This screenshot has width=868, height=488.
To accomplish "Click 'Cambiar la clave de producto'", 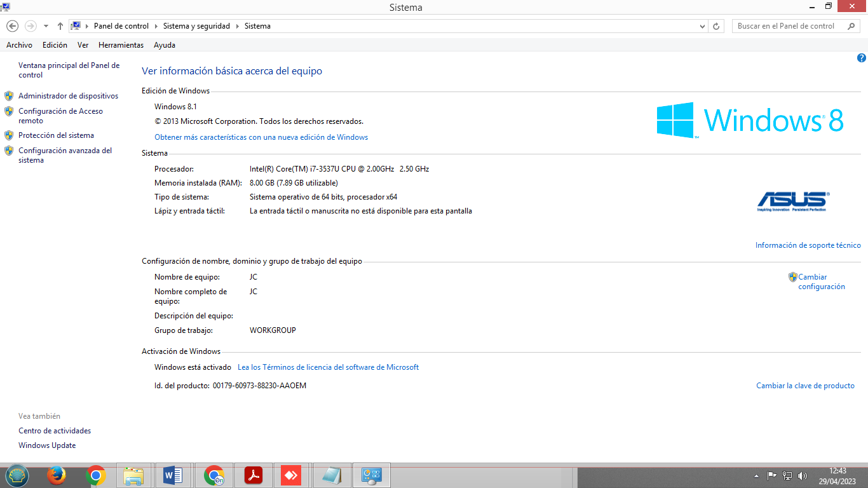I will [x=805, y=386].
